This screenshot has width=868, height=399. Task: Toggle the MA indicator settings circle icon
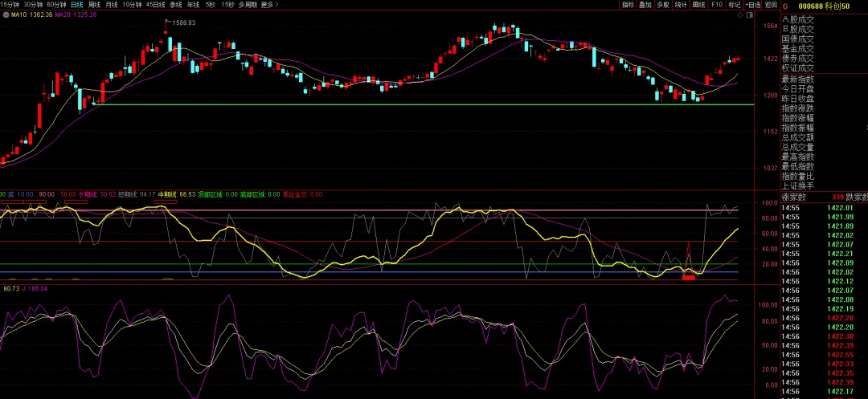coord(6,14)
